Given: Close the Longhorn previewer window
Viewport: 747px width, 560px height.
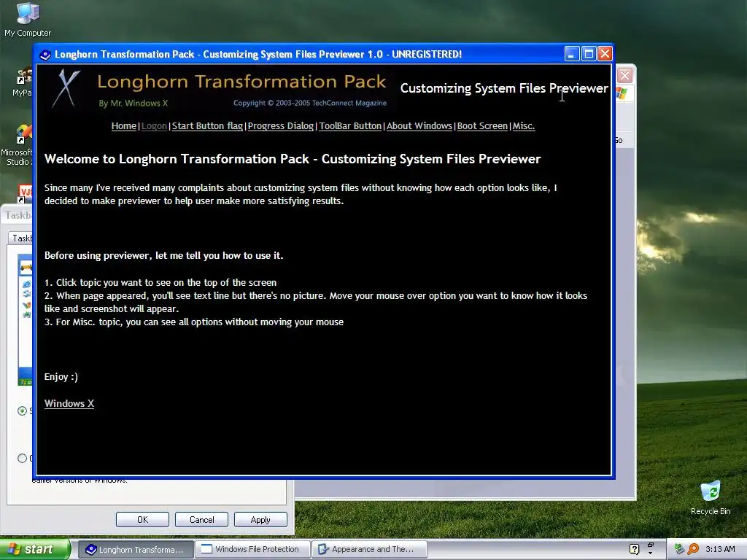Looking at the screenshot, I should 605,54.
